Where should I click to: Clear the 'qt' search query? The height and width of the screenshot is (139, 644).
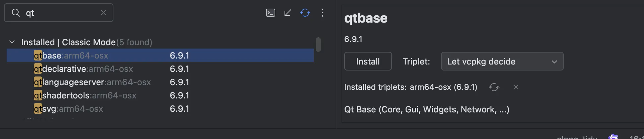103,13
